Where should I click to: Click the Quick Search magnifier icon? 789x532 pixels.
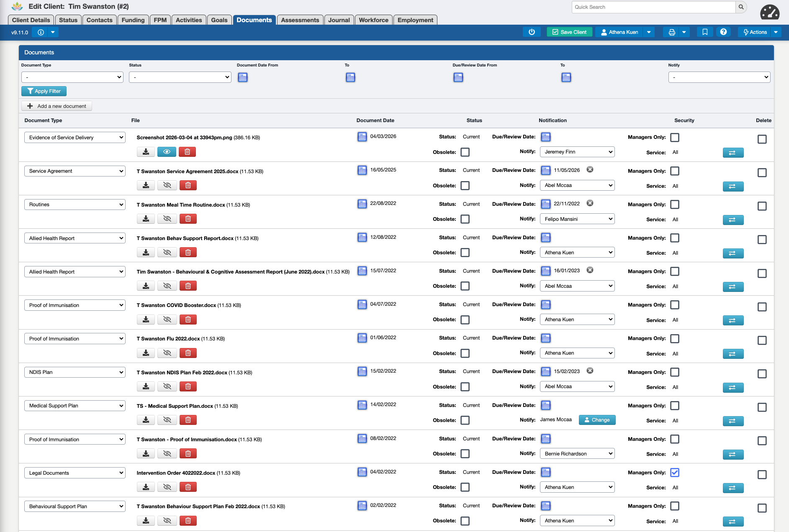coord(741,7)
